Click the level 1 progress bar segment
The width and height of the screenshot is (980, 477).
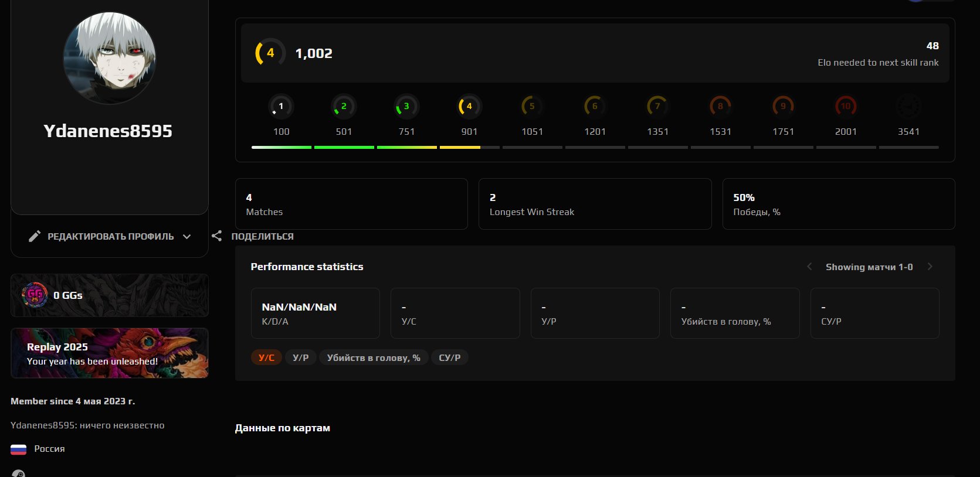coord(281,147)
